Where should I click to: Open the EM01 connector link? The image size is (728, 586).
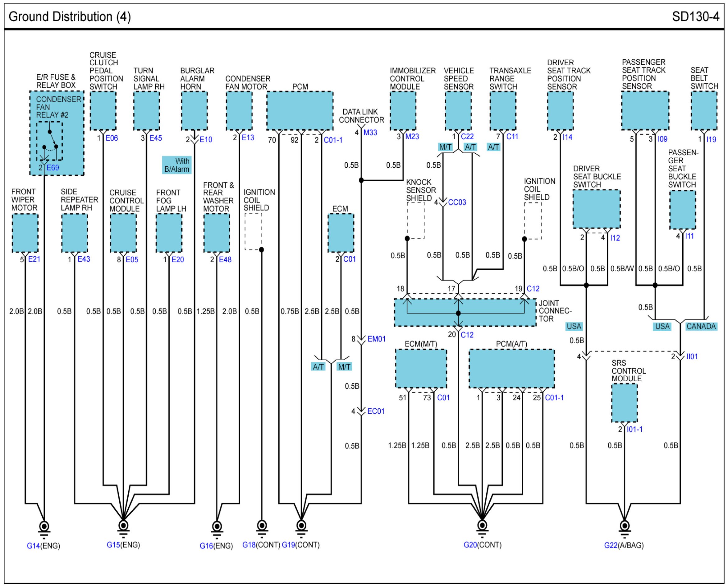tap(376, 339)
